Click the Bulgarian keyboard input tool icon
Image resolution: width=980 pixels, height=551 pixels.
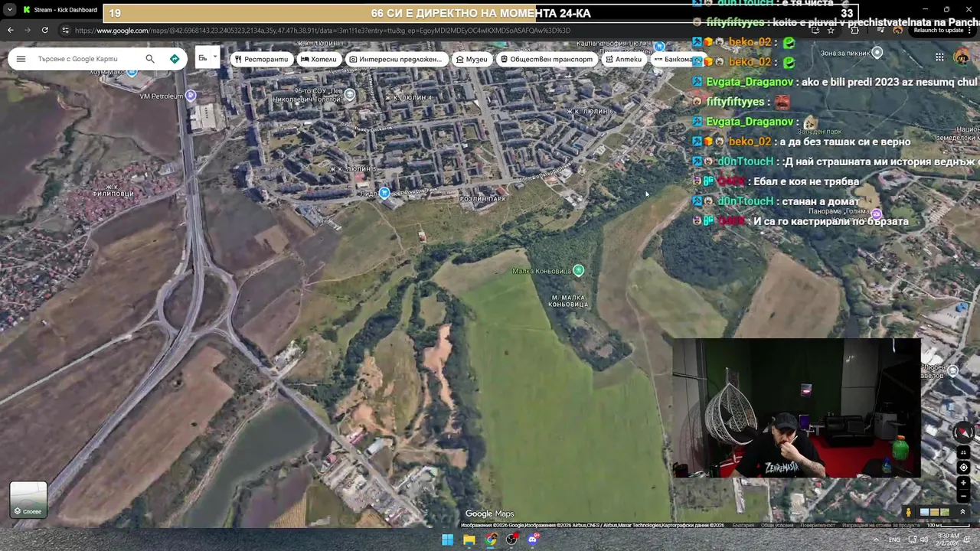[203, 58]
